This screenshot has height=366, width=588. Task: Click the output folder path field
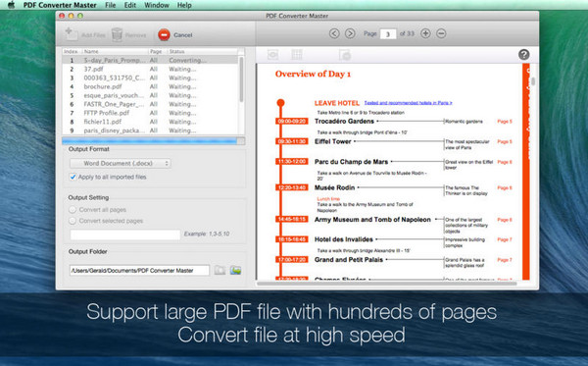(139, 270)
